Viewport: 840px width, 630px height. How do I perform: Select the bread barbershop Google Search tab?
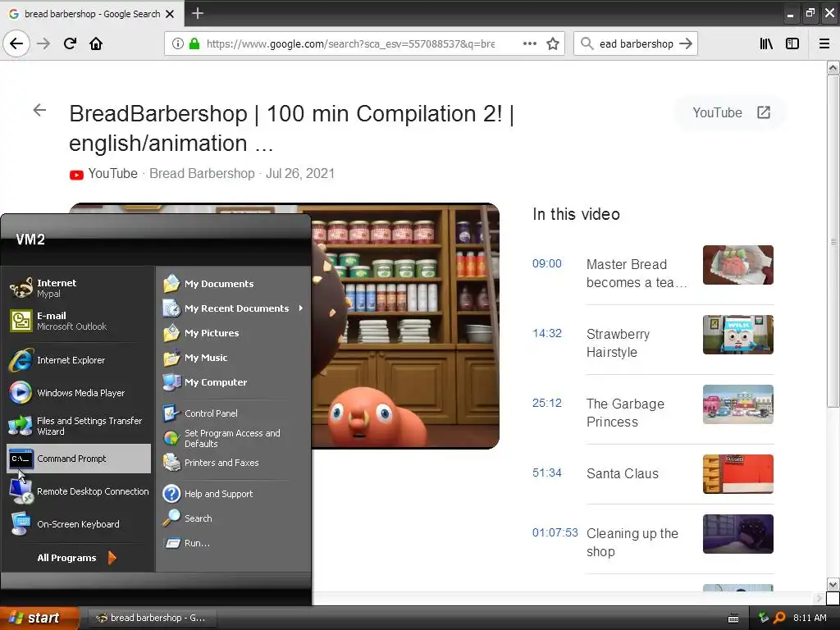[92, 14]
